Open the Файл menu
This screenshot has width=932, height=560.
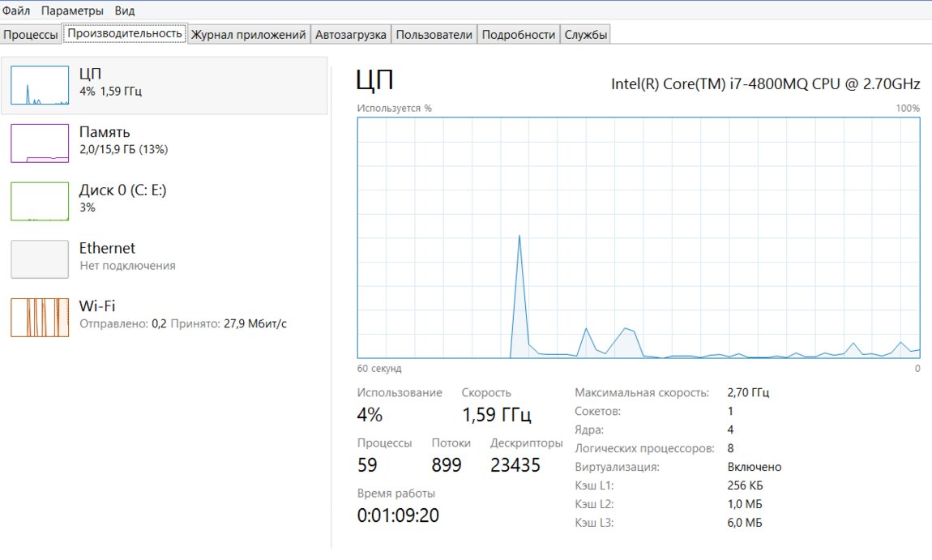[x=16, y=11]
